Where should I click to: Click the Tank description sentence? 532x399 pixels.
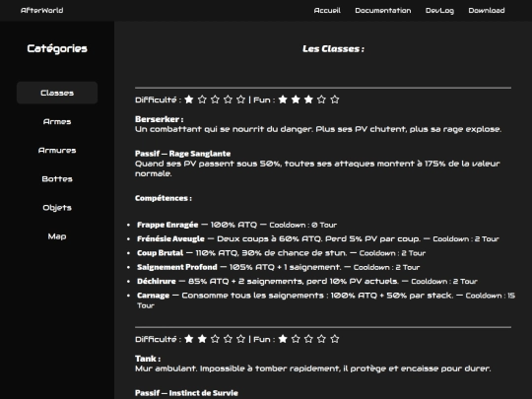313,368
